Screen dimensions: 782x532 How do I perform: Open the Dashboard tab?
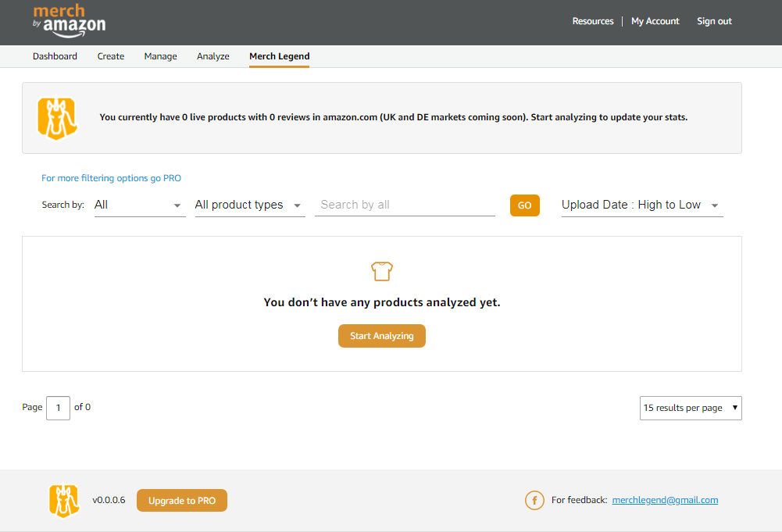point(55,56)
